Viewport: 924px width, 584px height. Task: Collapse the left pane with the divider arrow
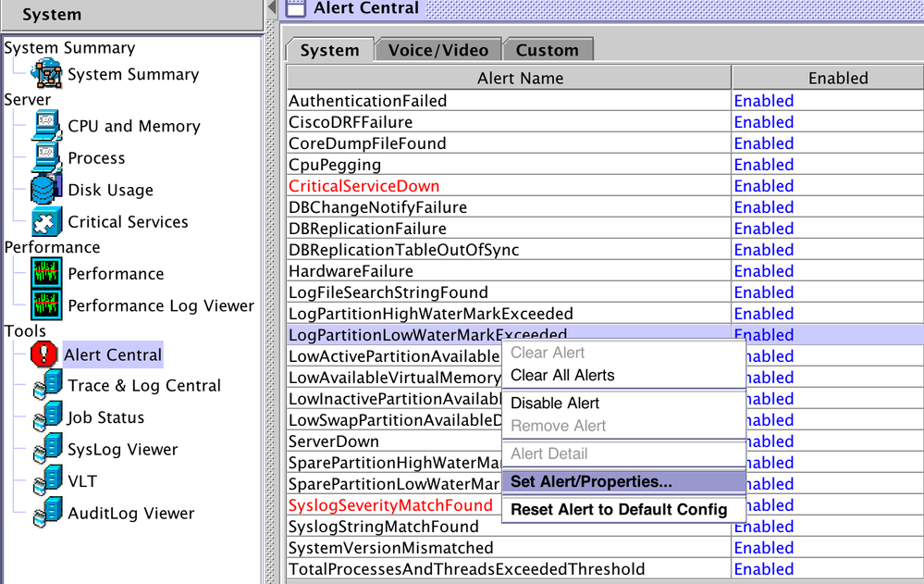272,7
